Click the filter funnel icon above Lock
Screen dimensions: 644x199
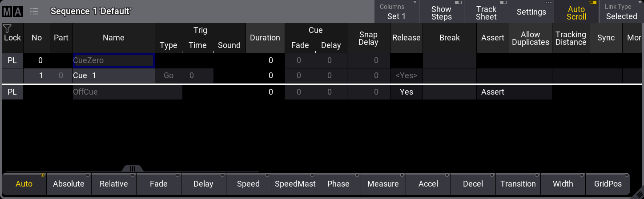coord(7,29)
